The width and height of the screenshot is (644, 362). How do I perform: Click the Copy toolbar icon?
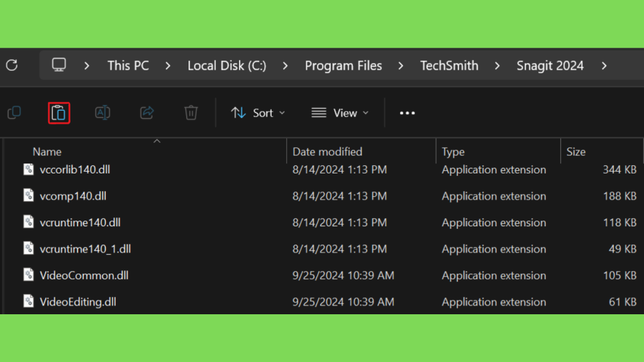coord(14,112)
